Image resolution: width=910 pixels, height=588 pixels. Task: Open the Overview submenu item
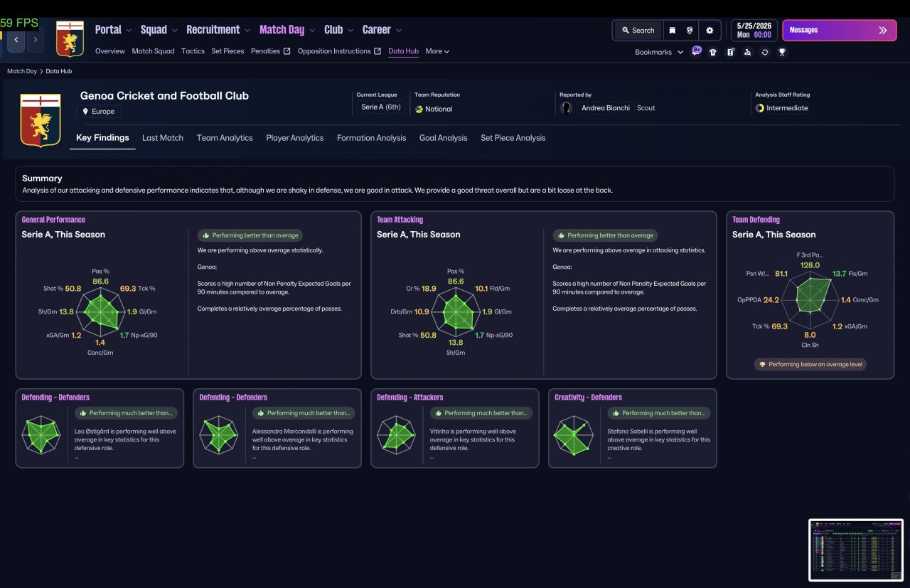pyautogui.click(x=110, y=51)
